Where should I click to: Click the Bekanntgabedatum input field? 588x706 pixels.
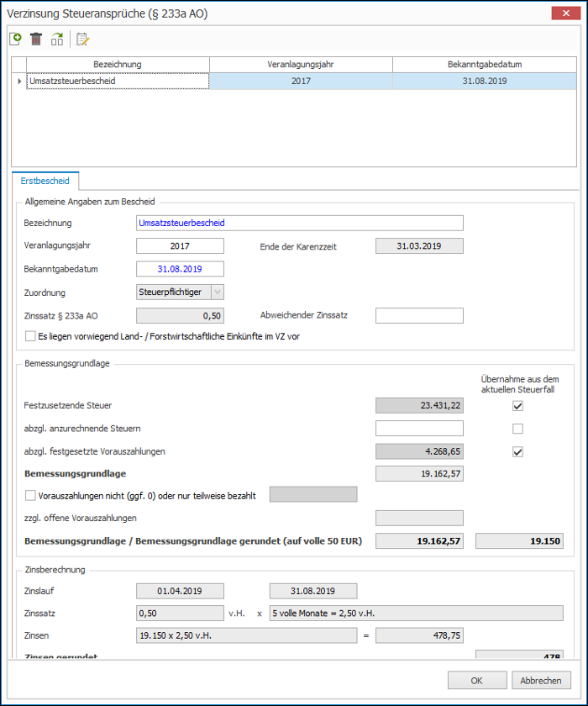coord(180,269)
